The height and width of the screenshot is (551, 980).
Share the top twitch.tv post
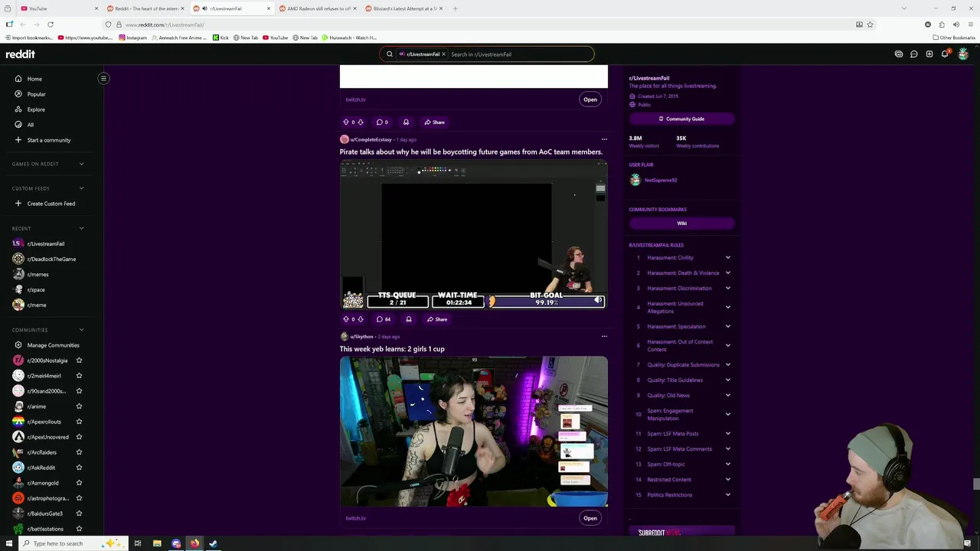pyautogui.click(x=435, y=122)
